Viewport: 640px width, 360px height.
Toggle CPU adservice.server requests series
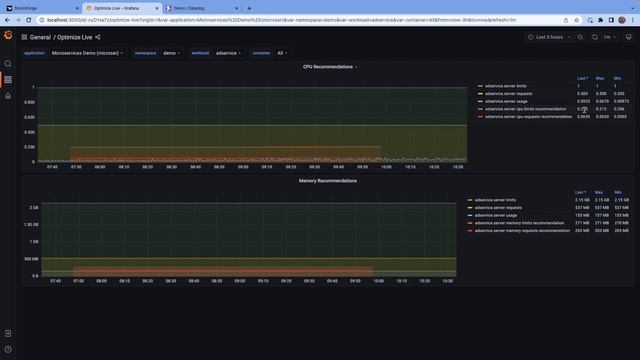(508, 94)
